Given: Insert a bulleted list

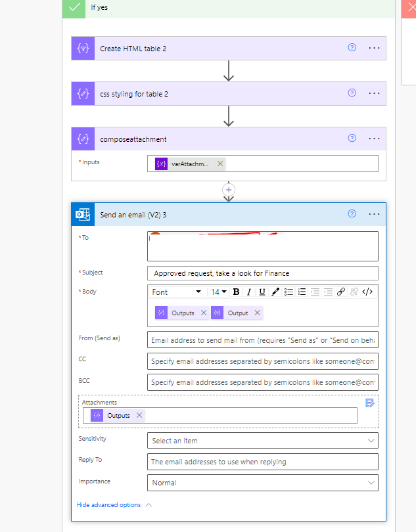Looking at the screenshot, I should click(x=289, y=292).
